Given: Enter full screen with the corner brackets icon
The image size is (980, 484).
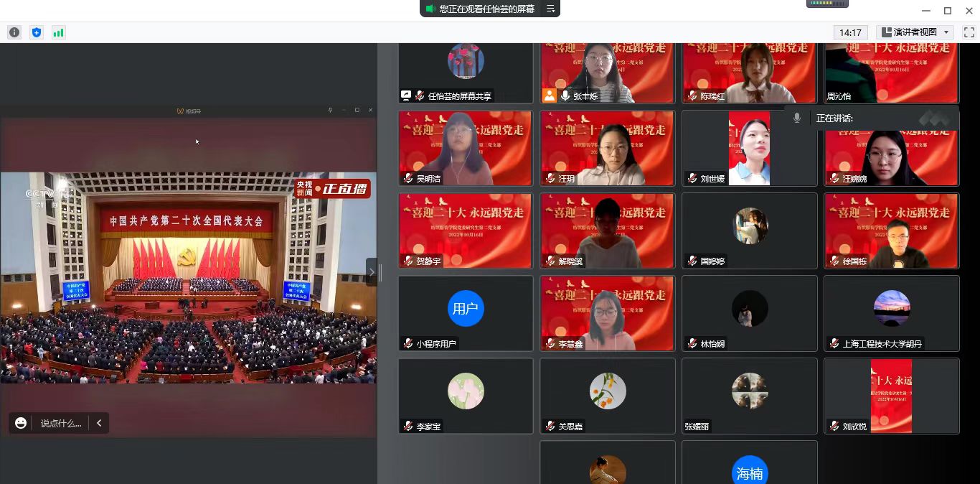Looking at the screenshot, I should pos(969,32).
